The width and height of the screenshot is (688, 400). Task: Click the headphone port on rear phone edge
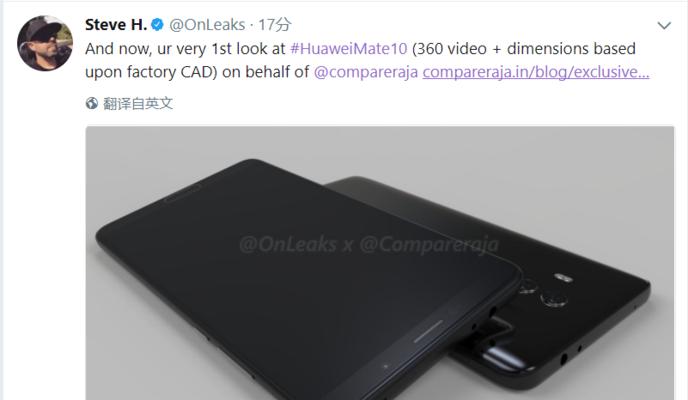pos(563,360)
